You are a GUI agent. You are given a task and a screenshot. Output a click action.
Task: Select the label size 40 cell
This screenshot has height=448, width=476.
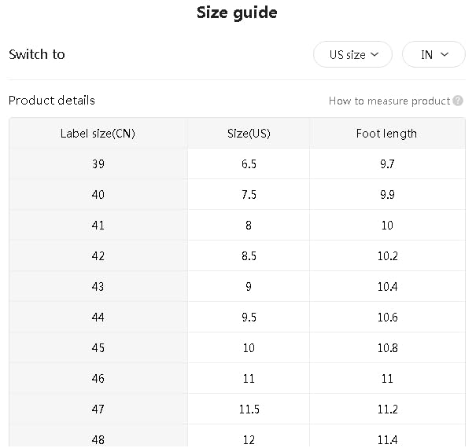tap(98, 194)
